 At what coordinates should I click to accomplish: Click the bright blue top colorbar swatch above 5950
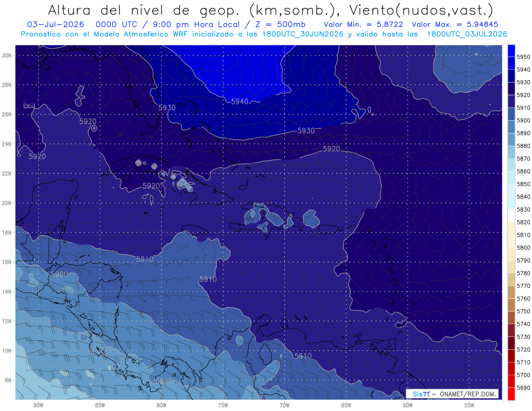tap(511, 51)
